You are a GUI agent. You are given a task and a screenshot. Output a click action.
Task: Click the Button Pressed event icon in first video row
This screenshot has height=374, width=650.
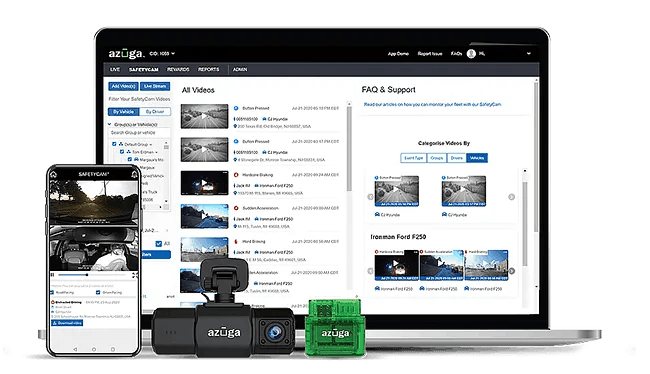click(x=236, y=108)
